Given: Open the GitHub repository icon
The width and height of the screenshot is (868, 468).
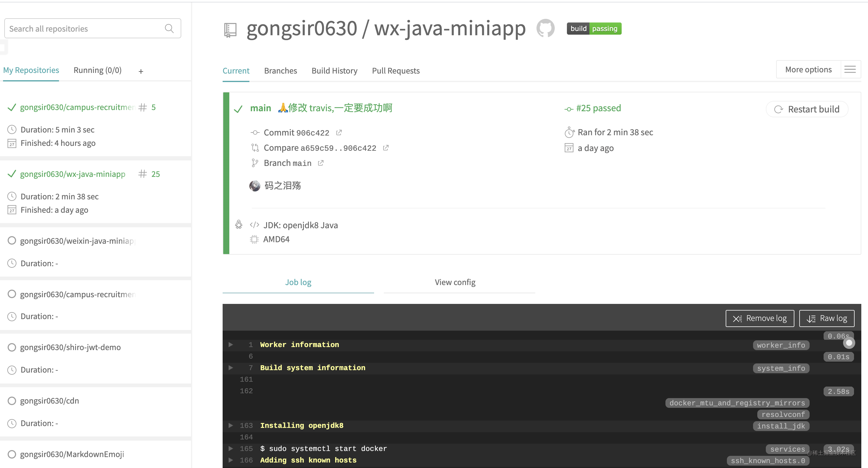Looking at the screenshot, I should [545, 28].
